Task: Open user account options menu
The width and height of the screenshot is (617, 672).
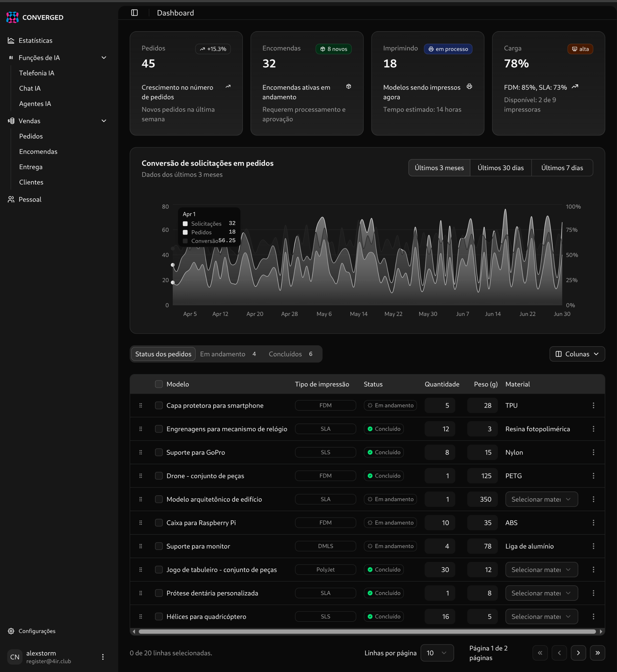Action: click(x=103, y=657)
